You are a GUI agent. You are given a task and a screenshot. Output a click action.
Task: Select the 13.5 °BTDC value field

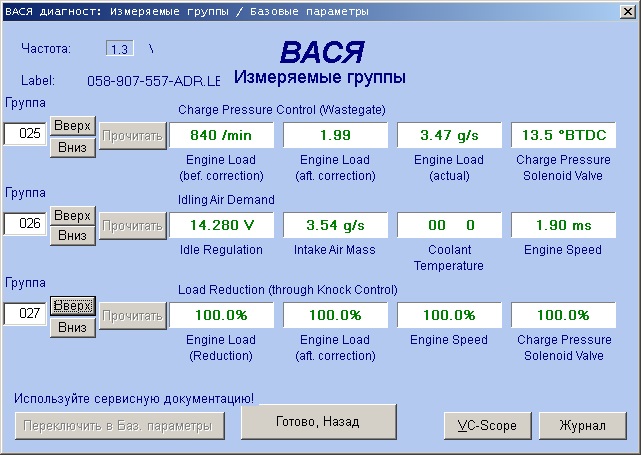pyautogui.click(x=563, y=135)
